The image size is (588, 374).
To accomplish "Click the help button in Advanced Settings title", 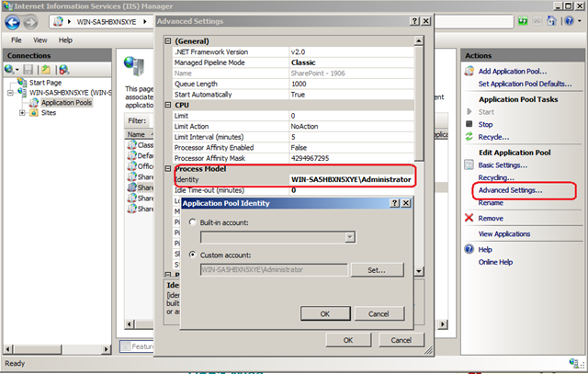I will tap(414, 21).
